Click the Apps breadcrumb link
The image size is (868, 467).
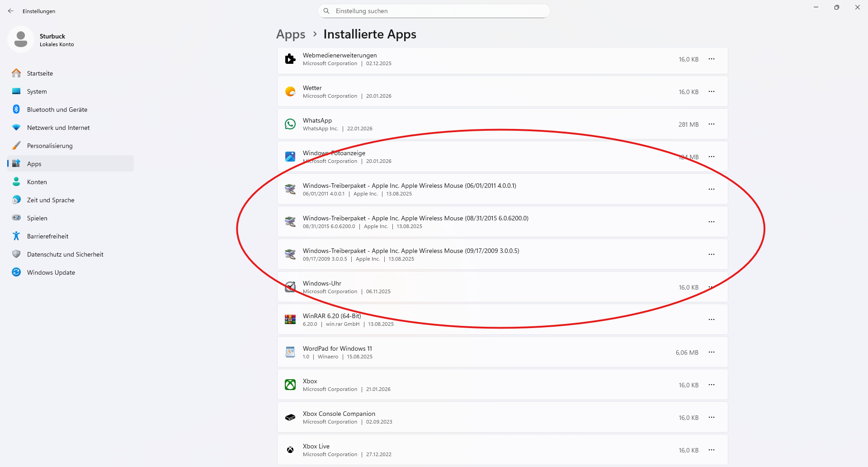(x=291, y=34)
